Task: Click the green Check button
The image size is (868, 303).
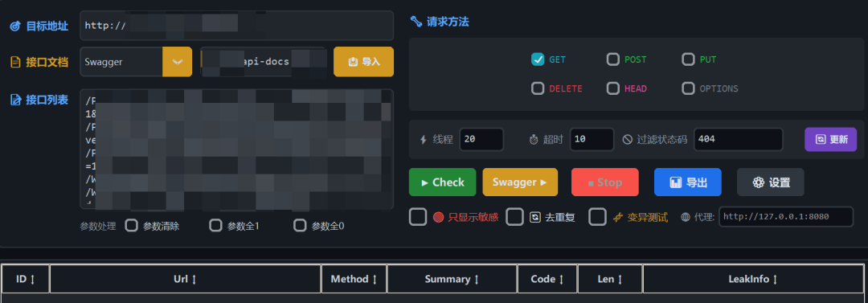Action: [x=442, y=182]
